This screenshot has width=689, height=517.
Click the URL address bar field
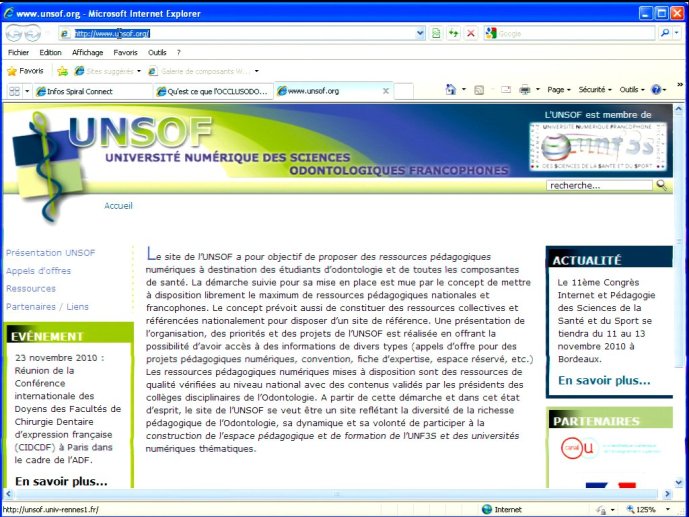[244, 33]
